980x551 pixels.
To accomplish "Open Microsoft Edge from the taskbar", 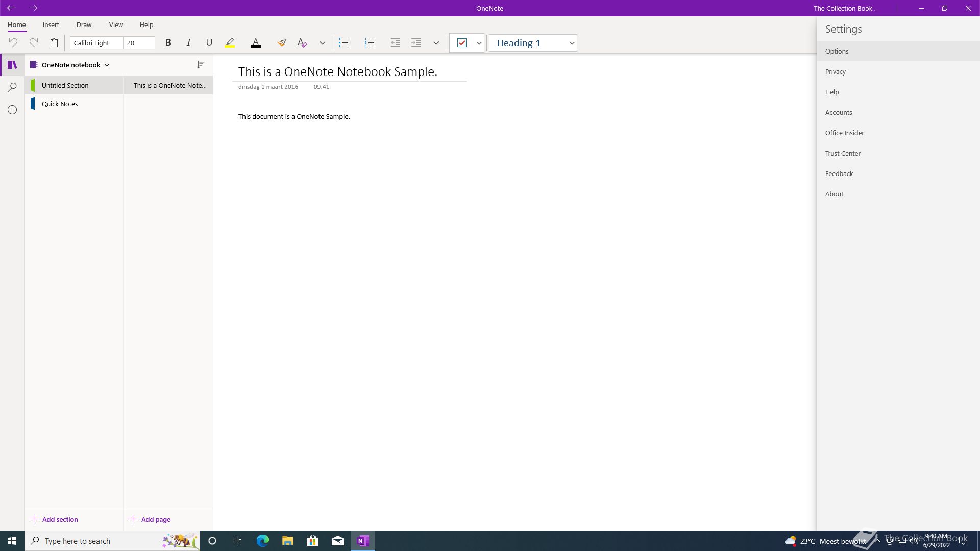I will click(x=262, y=541).
